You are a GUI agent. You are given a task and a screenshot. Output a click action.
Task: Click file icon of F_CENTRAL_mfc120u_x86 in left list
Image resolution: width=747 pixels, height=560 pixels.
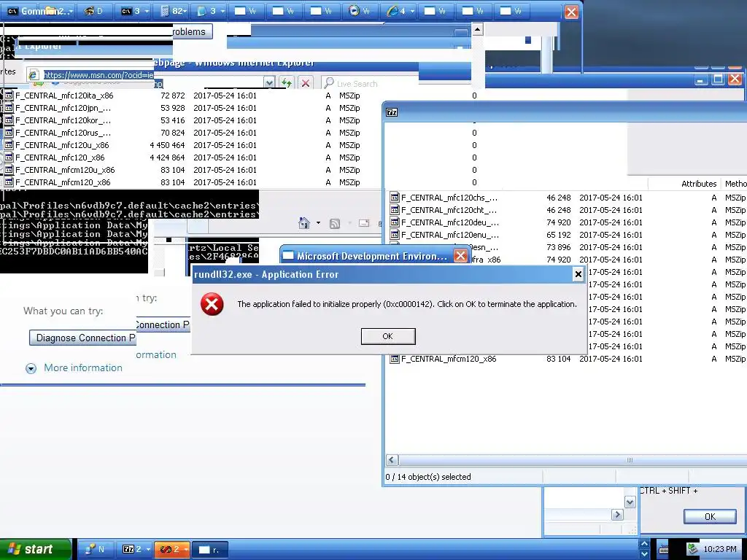pyautogui.click(x=9, y=145)
